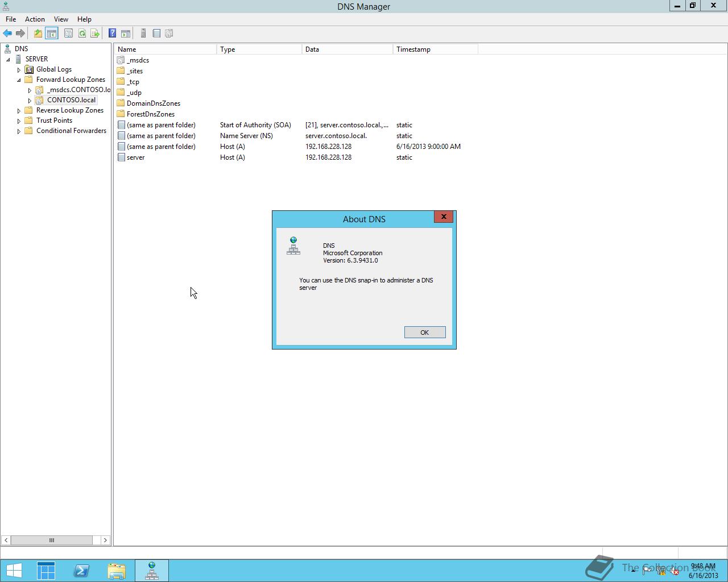Expand the _msdcs.CONTOSO.local zone node
Image resolution: width=728 pixels, height=582 pixels.
(x=30, y=90)
